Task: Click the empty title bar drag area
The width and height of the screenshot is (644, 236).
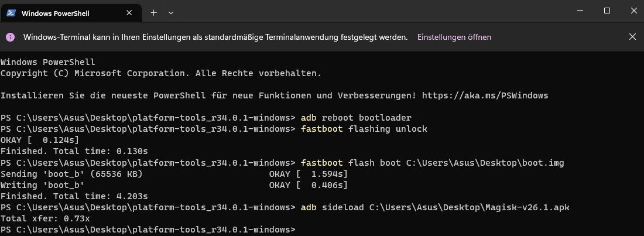Action: (x=363, y=12)
